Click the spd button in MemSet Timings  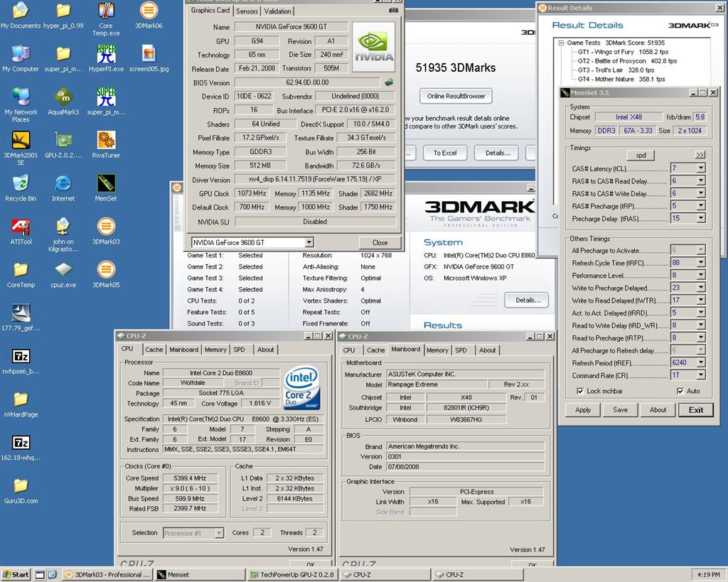[x=641, y=155]
